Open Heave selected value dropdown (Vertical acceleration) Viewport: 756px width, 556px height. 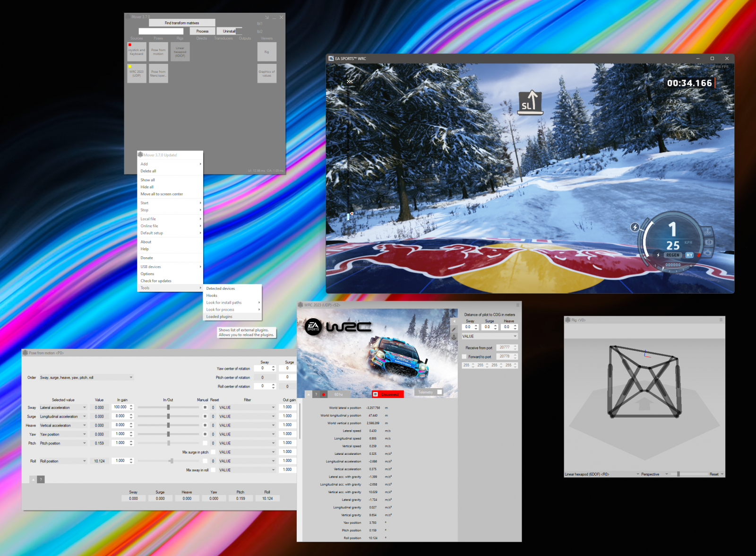[63, 426]
